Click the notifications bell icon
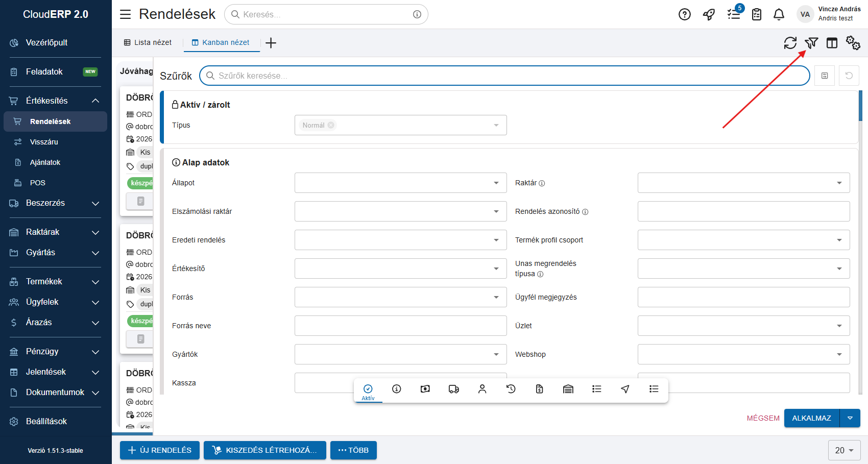 click(x=779, y=14)
